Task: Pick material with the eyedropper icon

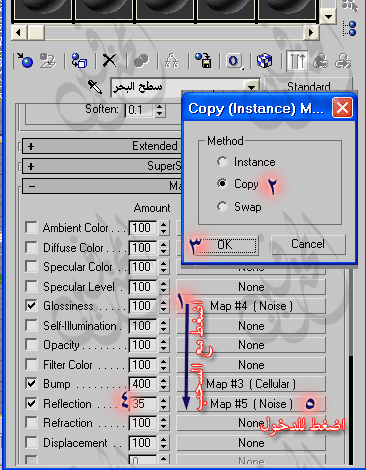Action: pos(95,87)
